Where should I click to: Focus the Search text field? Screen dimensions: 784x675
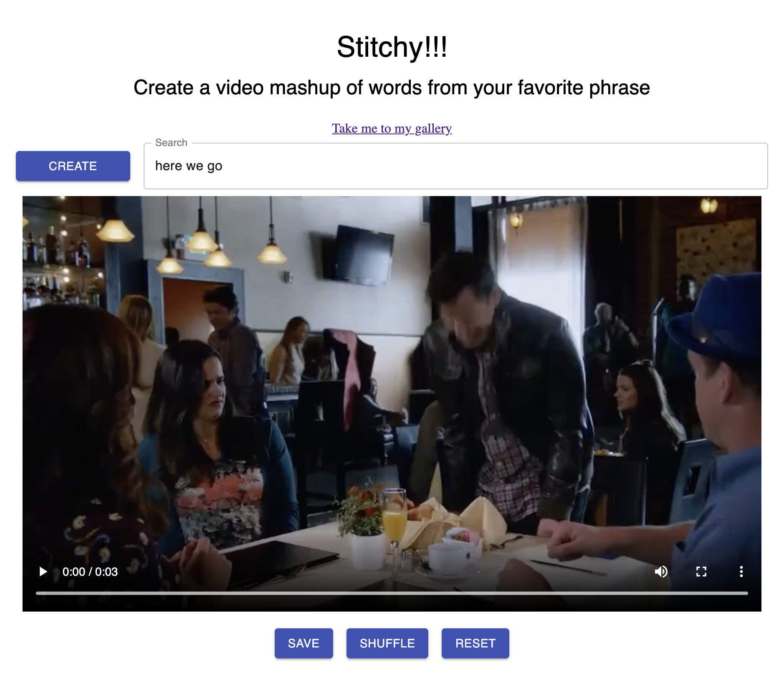point(456,166)
